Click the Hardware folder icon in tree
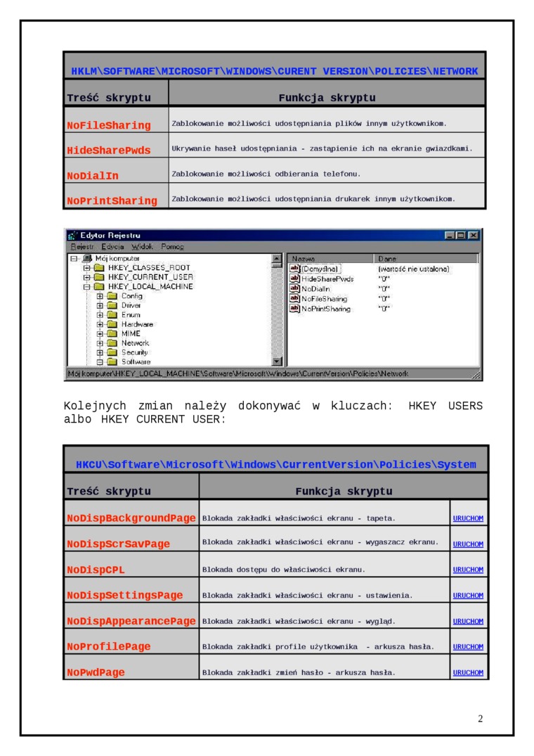This screenshot has width=534, height=756. point(111,324)
